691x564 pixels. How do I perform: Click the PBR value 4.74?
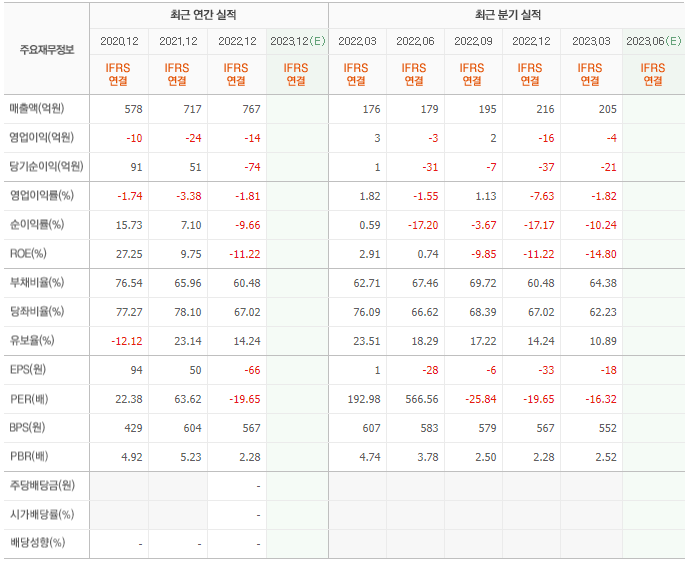370,457
